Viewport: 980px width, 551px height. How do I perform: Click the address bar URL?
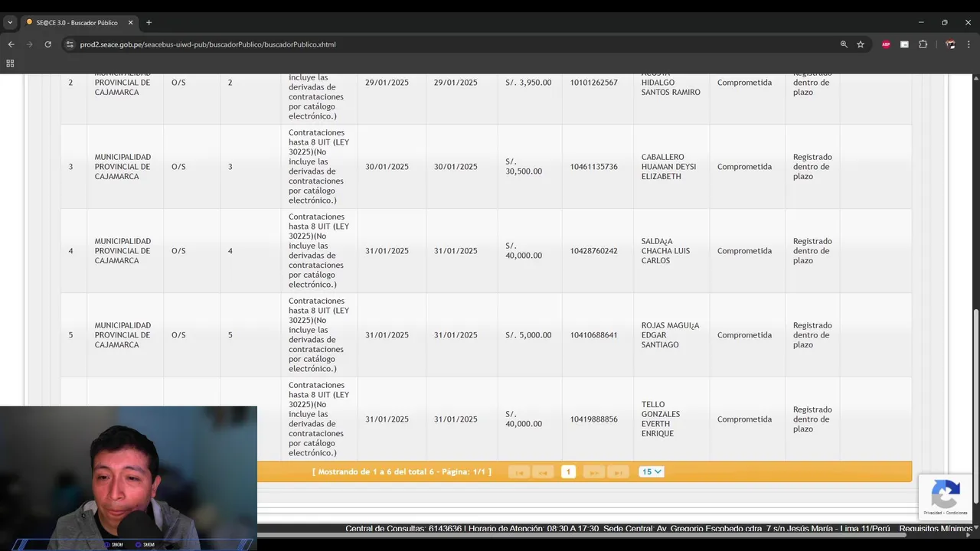[208, 44]
